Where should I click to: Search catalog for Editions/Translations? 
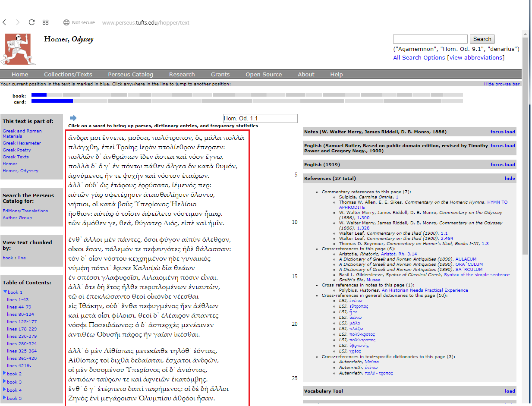[x=25, y=211]
